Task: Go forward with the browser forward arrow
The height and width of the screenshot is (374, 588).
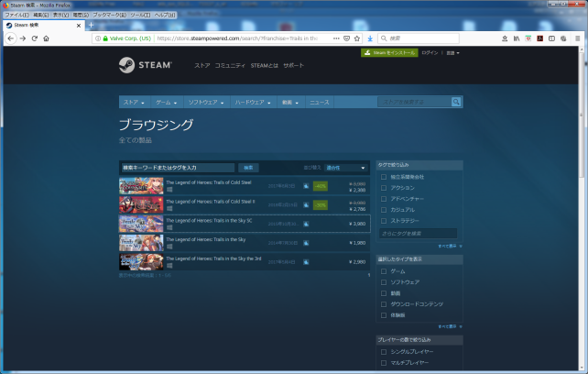Action: [23, 38]
